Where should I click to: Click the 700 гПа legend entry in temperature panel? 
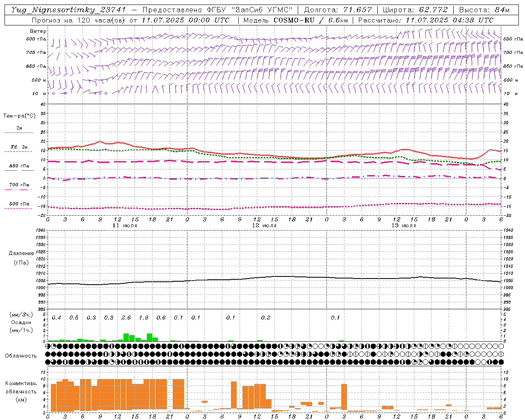point(19,185)
